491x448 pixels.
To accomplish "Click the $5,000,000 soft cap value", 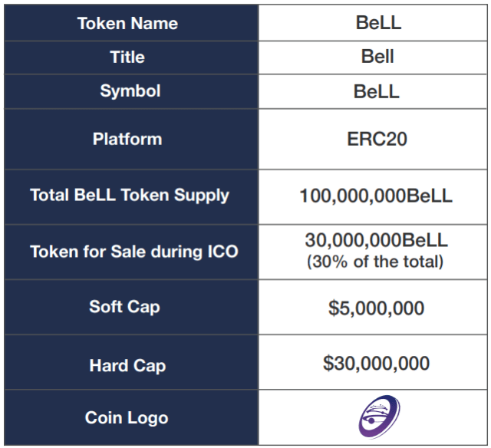I will [x=376, y=308].
